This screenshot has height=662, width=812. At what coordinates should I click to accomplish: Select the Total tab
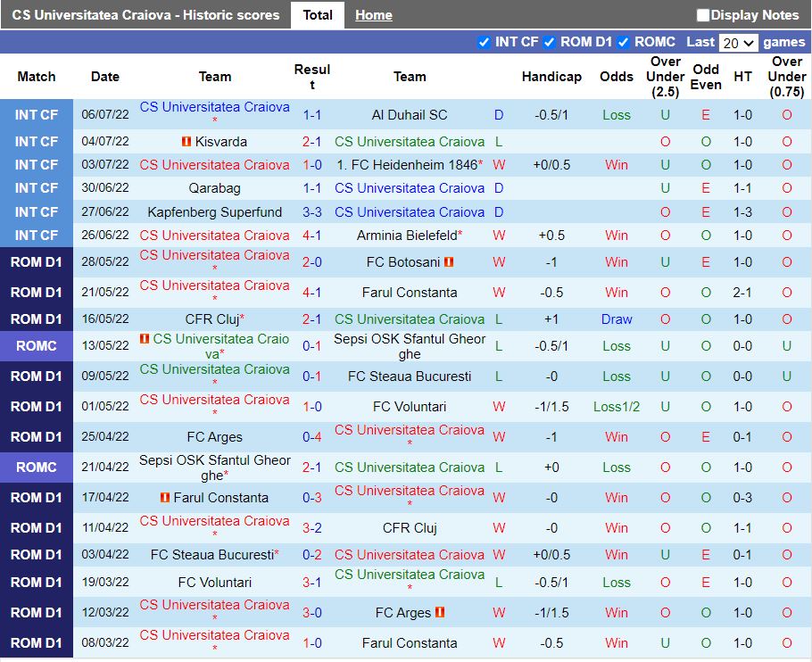pos(318,14)
